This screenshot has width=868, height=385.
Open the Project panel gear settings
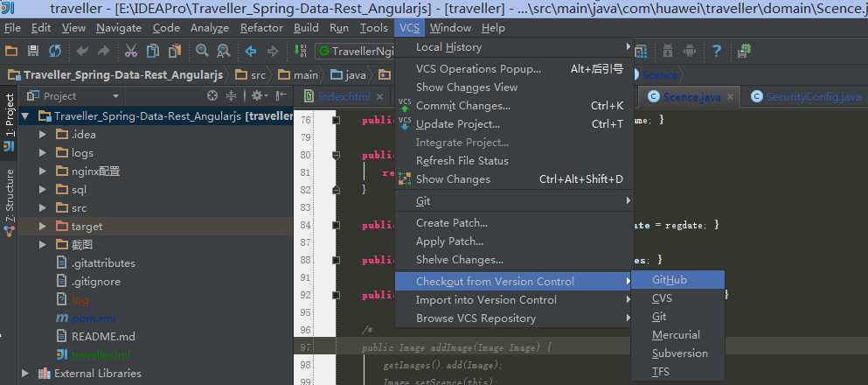[x=259, y=96]
